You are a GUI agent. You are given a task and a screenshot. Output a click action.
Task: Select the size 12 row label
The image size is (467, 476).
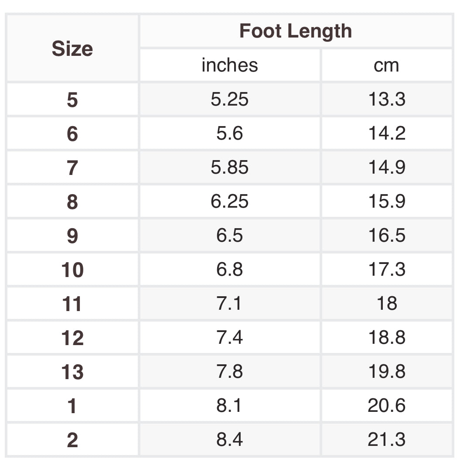point(72,338)
